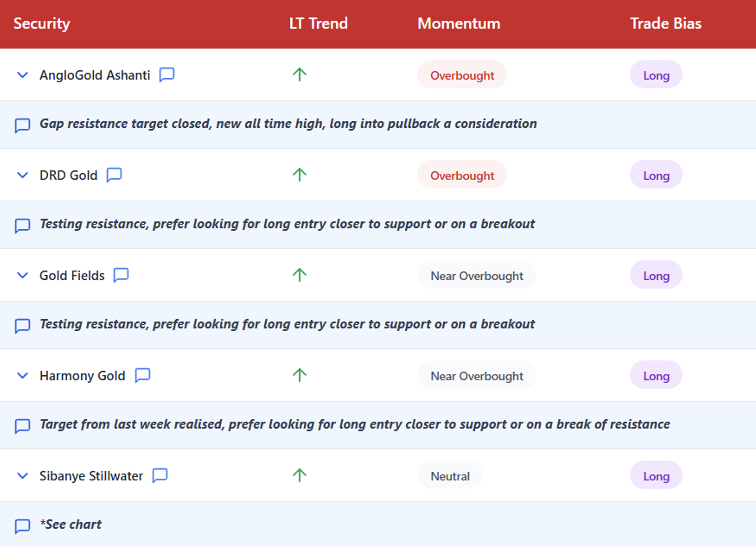Click comment icon beside '*See chart' note
756x547 pixels.
click(22, 526)
